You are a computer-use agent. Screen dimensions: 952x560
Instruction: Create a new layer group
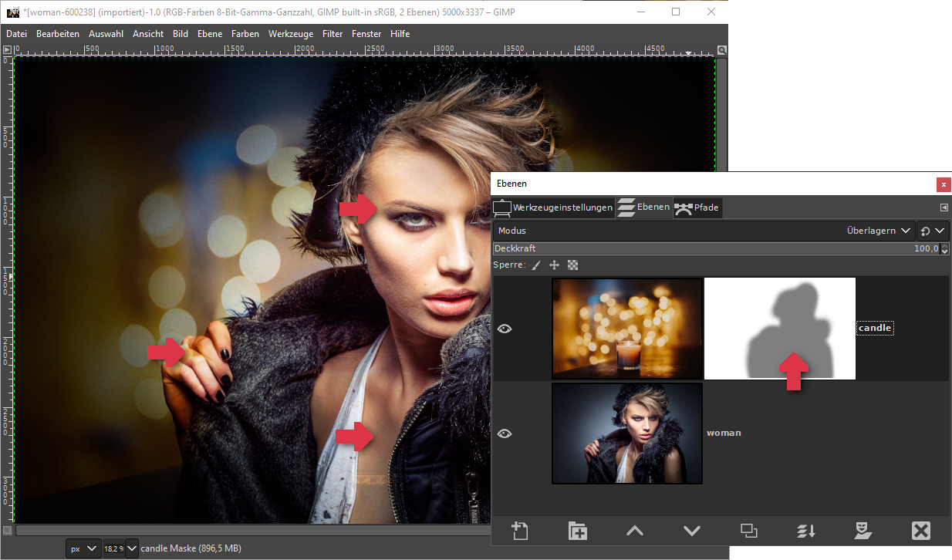[x=577, y=531]
